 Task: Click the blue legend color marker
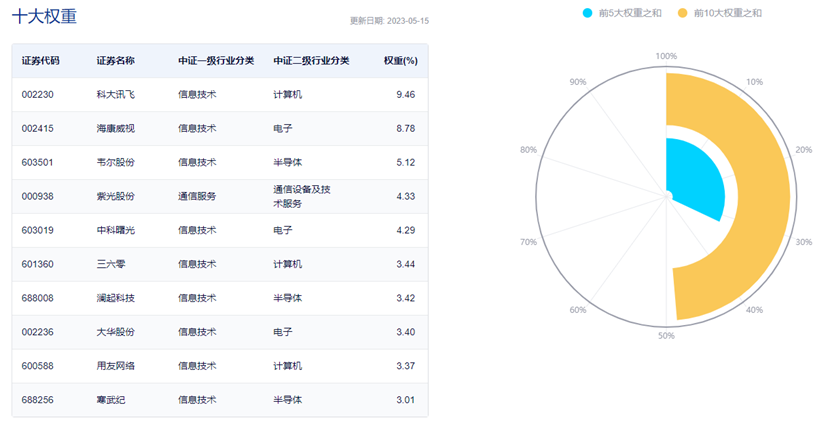tap(587, 13)
